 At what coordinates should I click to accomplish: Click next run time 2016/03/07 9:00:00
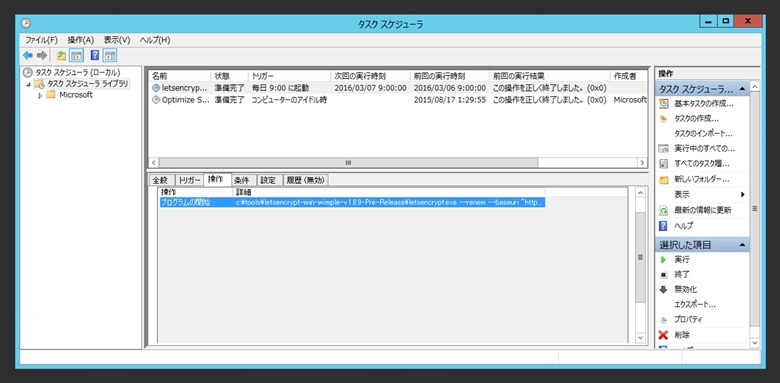[x=370, y=88]
